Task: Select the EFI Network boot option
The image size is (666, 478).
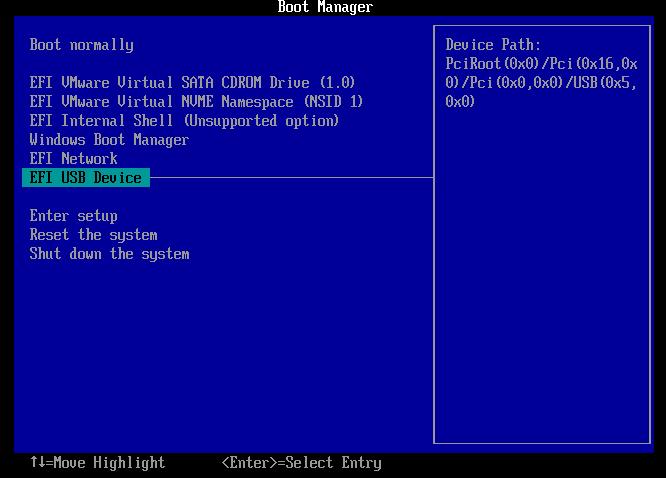Action: pyautogui.click(x=73, y=159)
